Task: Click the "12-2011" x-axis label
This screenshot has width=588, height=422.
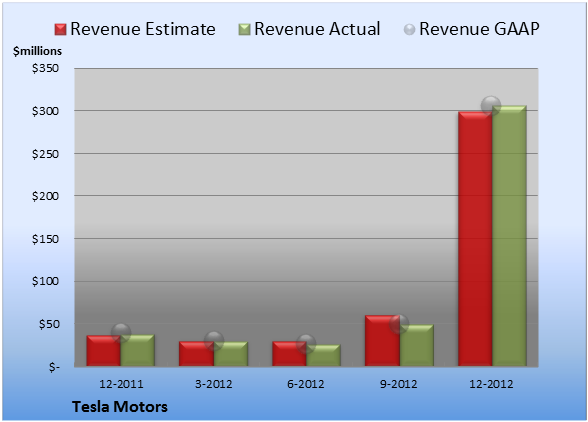Action: click(x=121, y=384)
